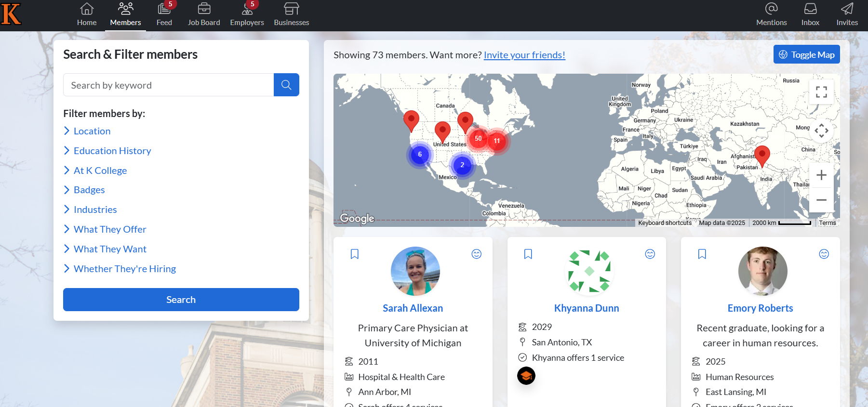Open the Employers page

tap(247, 15)
